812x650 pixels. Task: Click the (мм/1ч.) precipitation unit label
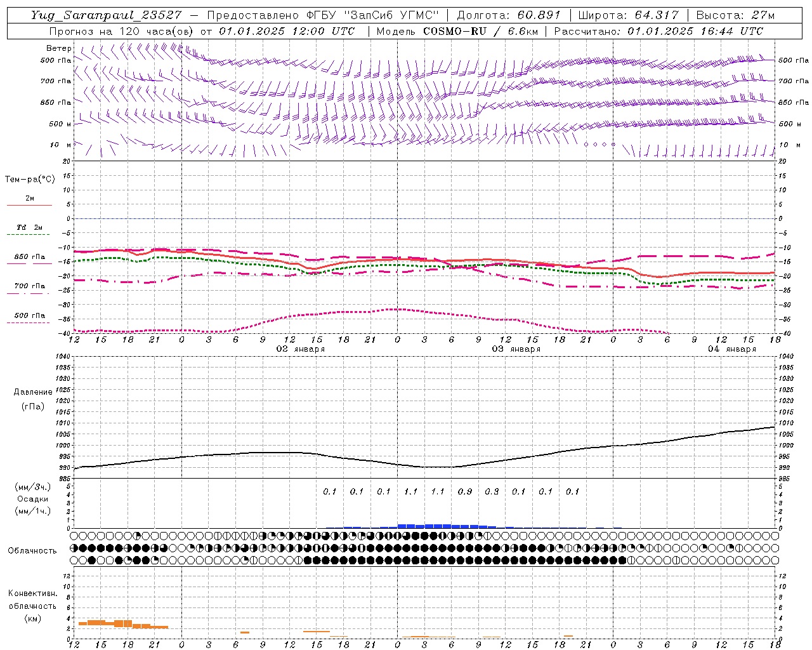click(x=33, y=511)
